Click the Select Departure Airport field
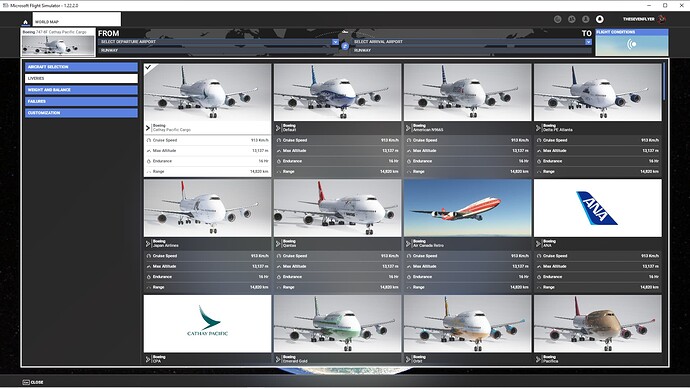 (218, 42)
